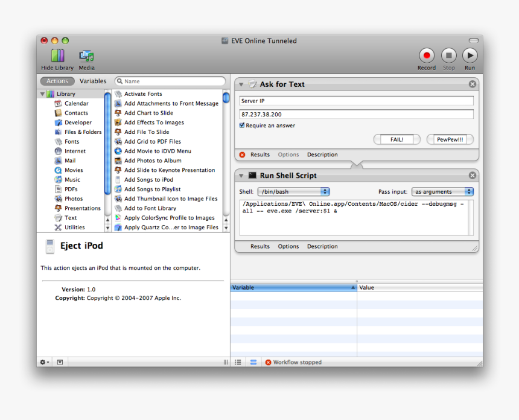Choose the Add Chart to Slide action
This screenshot has height=420, width=519.
tap(148, 113)
